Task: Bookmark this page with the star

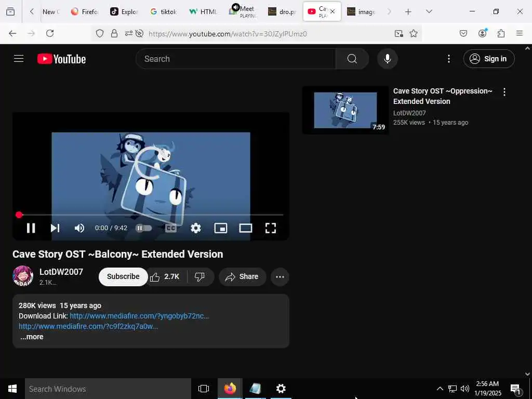Action: pos(413,33)
